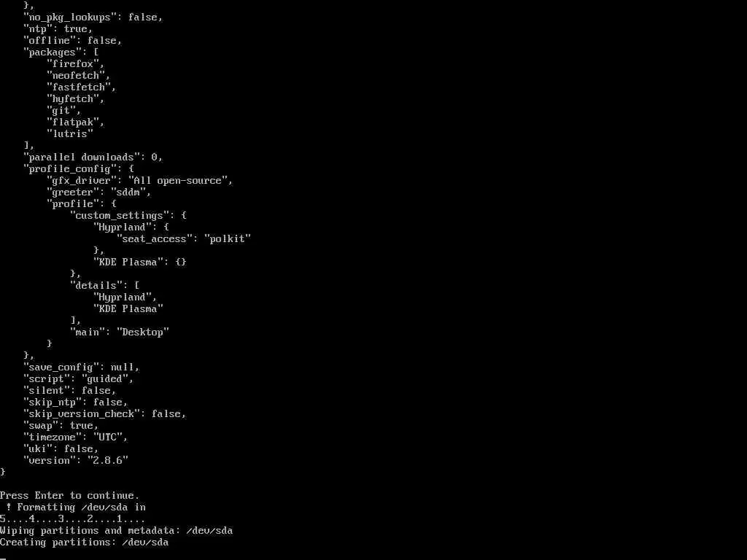Click the "git" package entry
Screen dimensions: 747x560
pyautogui.click(x=63, y=111)
